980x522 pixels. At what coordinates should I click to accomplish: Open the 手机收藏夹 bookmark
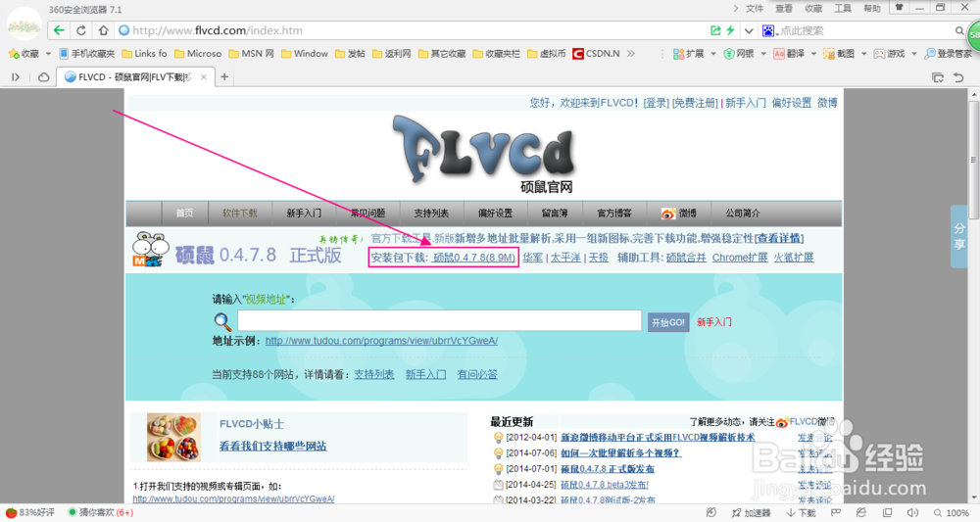point(87,54)
